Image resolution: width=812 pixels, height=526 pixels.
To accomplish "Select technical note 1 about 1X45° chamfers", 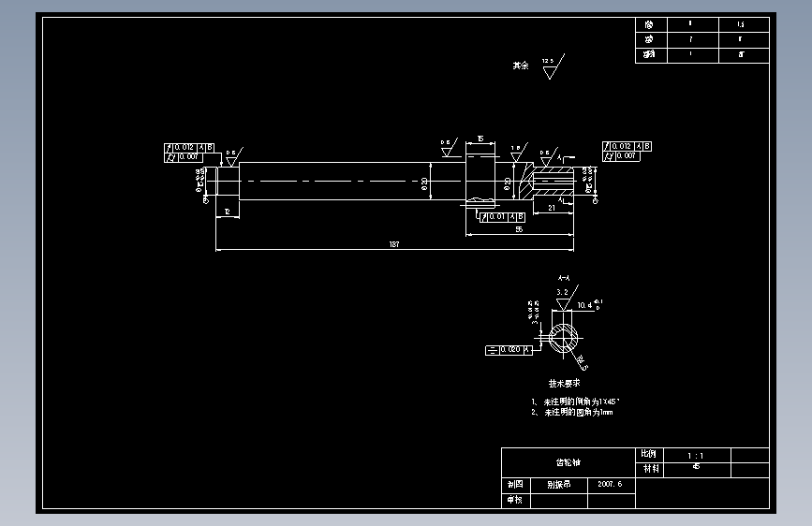I will 575,402.
